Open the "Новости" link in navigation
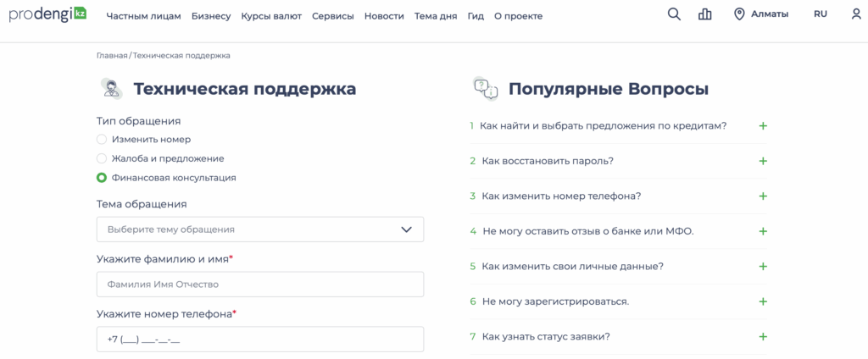 point(384,16)
